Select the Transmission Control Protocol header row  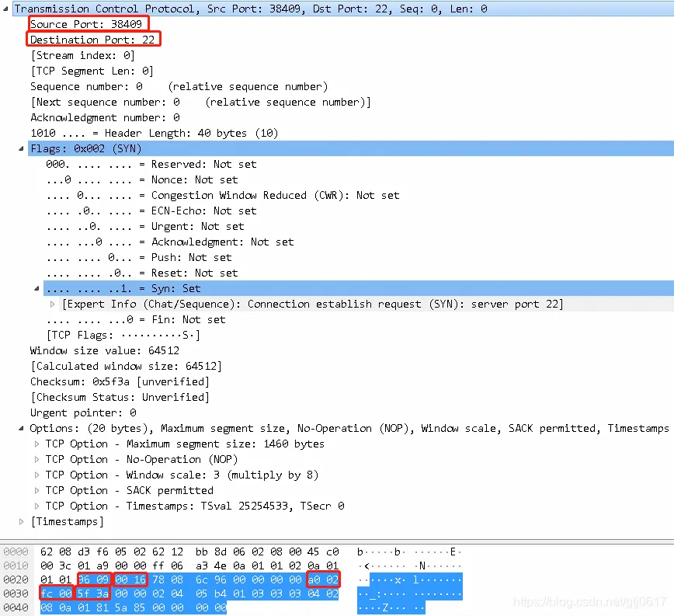(x=343, y=9)
